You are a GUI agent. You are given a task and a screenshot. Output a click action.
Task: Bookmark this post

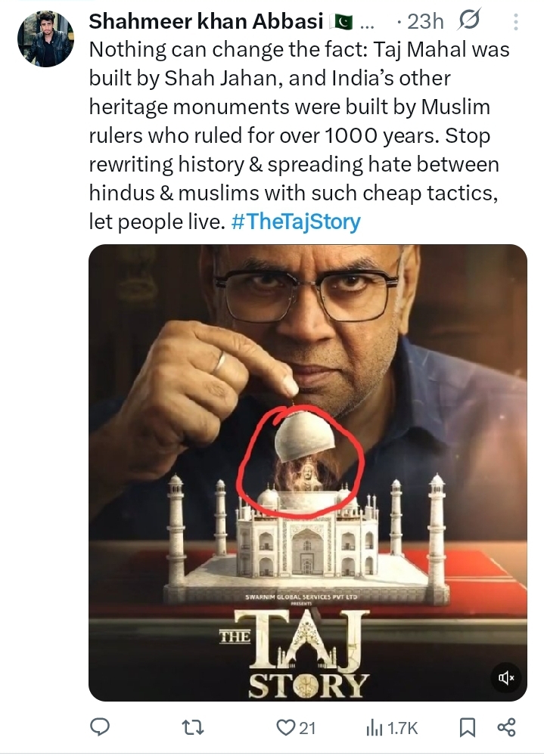468,727
